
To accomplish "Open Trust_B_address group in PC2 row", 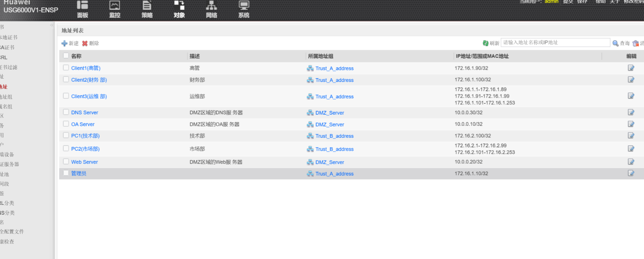I will point(334,149).
